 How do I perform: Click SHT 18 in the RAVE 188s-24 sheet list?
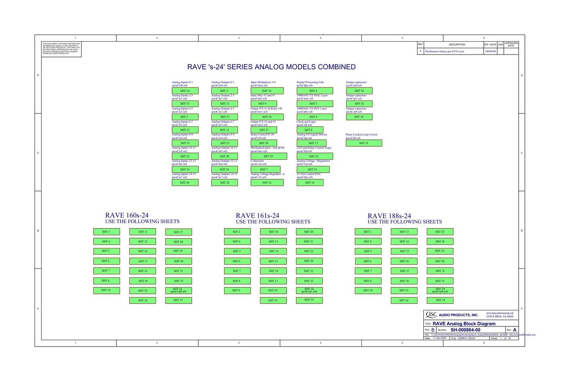[404, 281]
